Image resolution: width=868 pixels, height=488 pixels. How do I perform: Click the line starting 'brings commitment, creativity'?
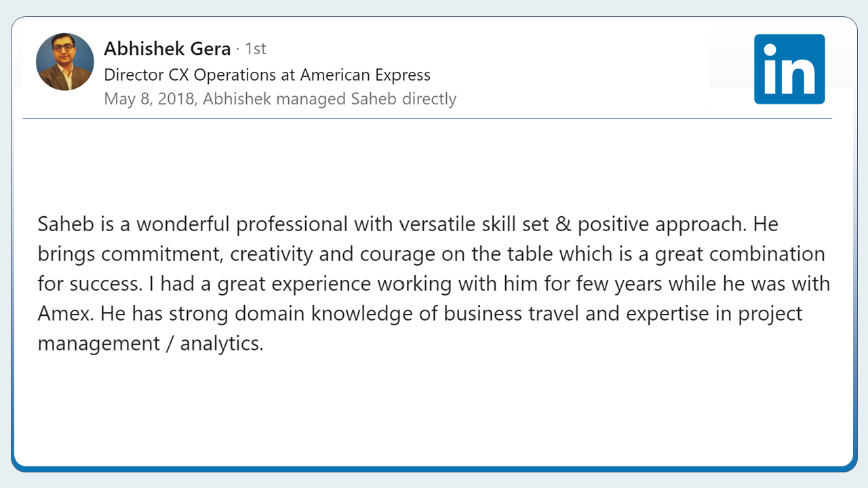[203, 254]
